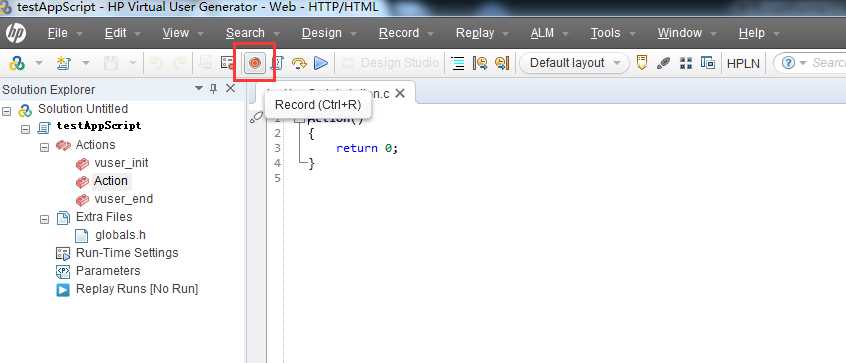The image size is (846, 363).
Task: Select Action in Solution Explorer
Action: (111, 181)
